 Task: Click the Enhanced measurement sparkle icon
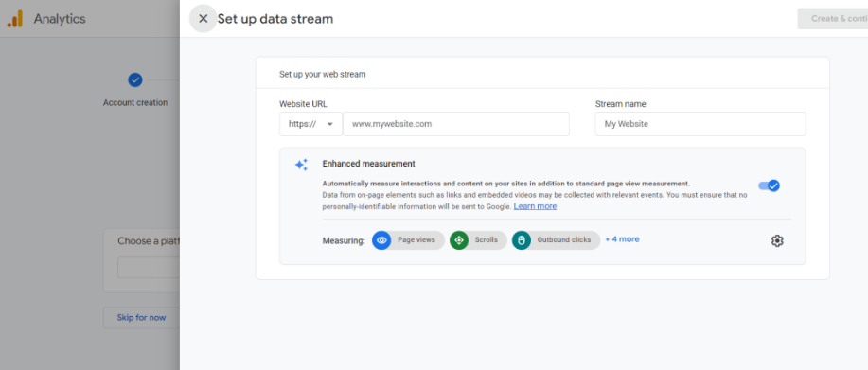(x=301, y=165)
